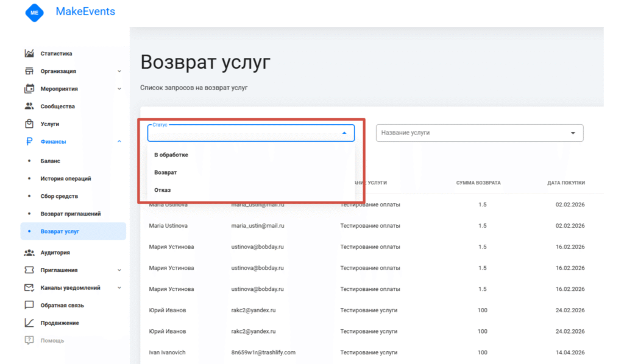Image resolution: width=624 pixels, height=364 pixels.
Task: Click the Обратная связь chat icon
Action: click(x=29, y=305)
